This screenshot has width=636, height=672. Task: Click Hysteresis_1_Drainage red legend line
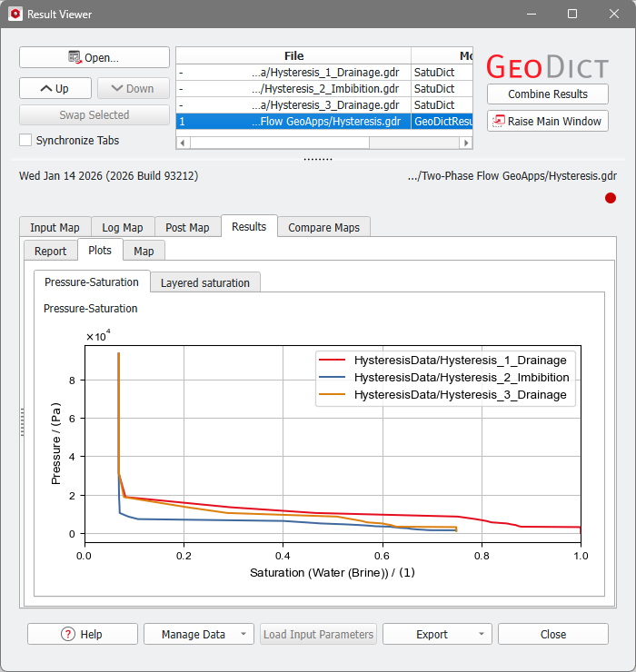[x=332, y=360]
